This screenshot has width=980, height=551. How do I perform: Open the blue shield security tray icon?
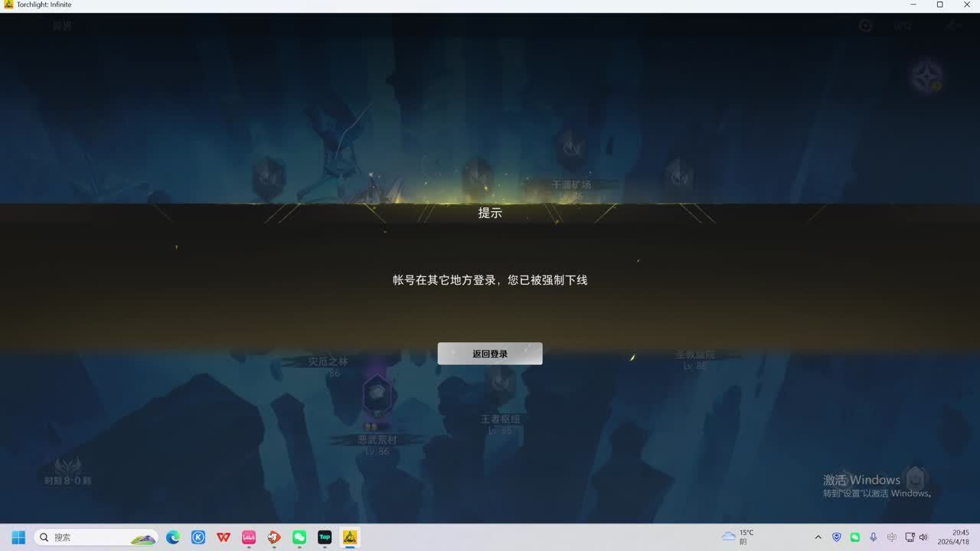837,537
